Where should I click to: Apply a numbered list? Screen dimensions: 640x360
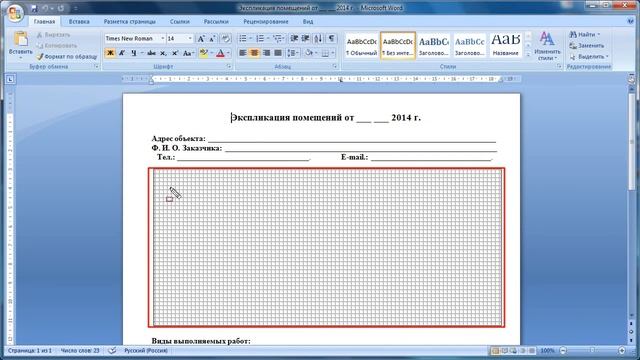pos(260,39)
